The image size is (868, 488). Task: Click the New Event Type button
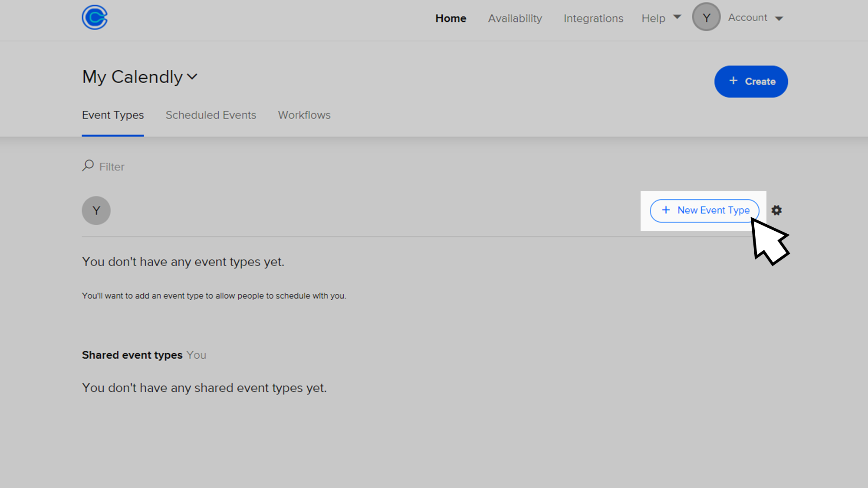click(704, 210)
